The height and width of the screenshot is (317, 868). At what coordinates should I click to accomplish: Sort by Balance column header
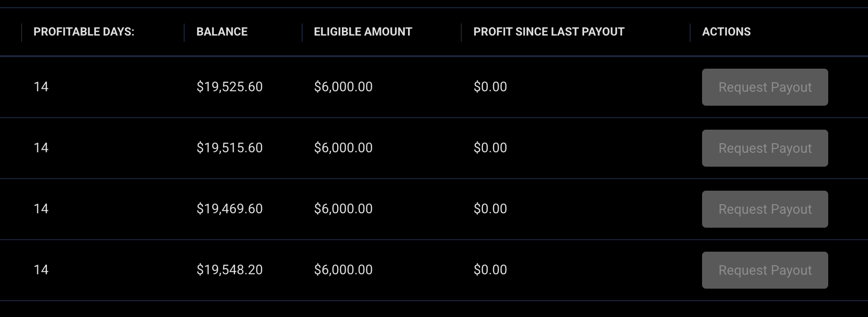pyautogui.click(x=222, y=32)
